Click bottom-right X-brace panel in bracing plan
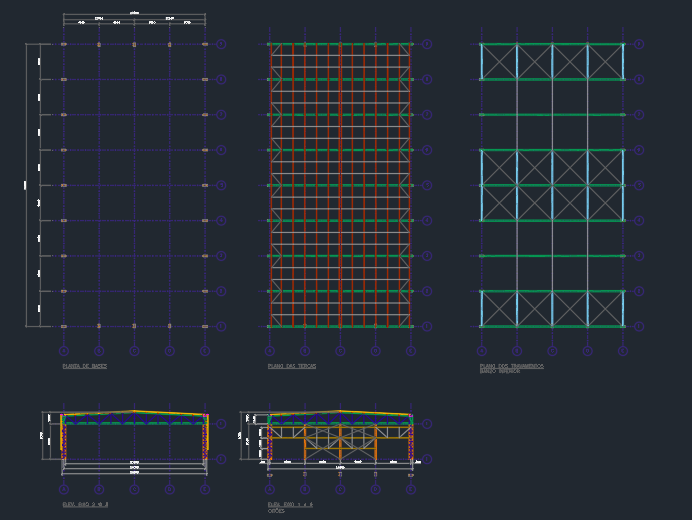The height and width of the screenshot is (520, 692). (605, 308)
